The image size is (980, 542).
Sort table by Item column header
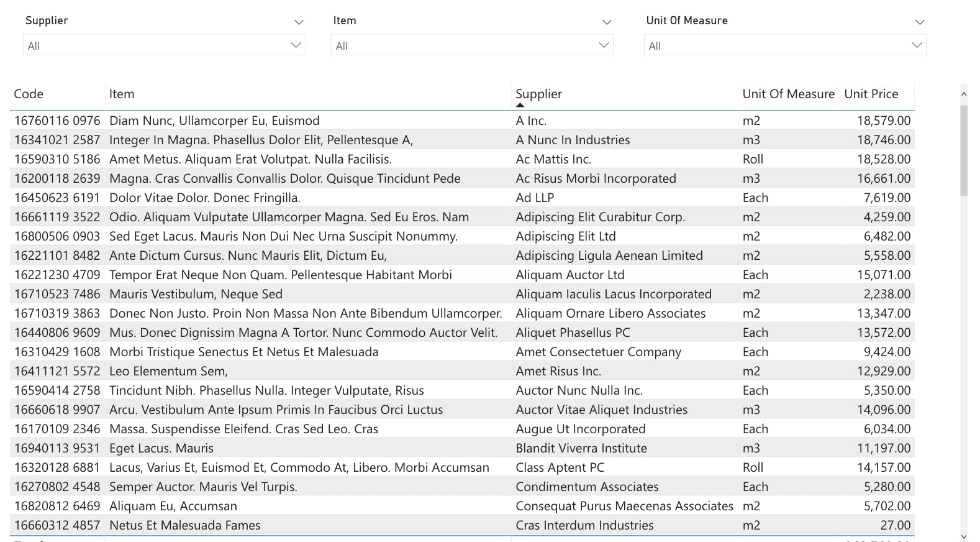click(x=122, y=94)
